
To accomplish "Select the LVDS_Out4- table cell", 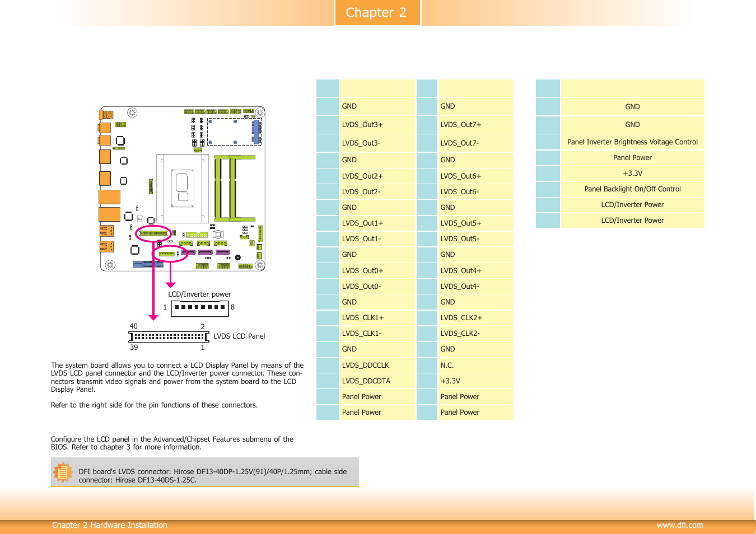I will [476, 287].
